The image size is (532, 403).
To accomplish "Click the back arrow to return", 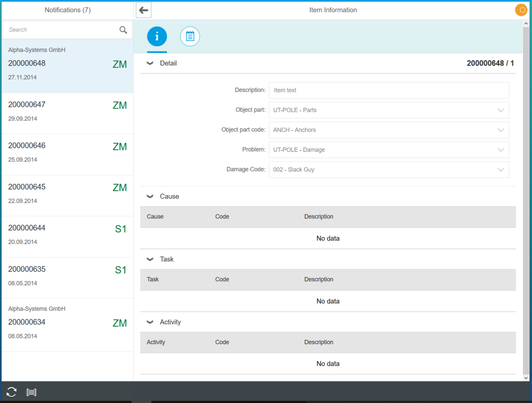I will tap(143, 10).
